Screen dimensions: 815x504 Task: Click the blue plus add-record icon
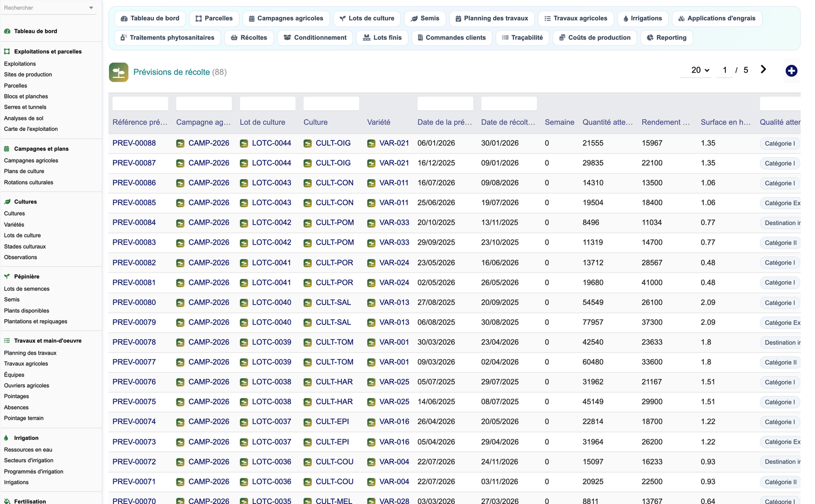pyautogui.click(x=791, y=70)
